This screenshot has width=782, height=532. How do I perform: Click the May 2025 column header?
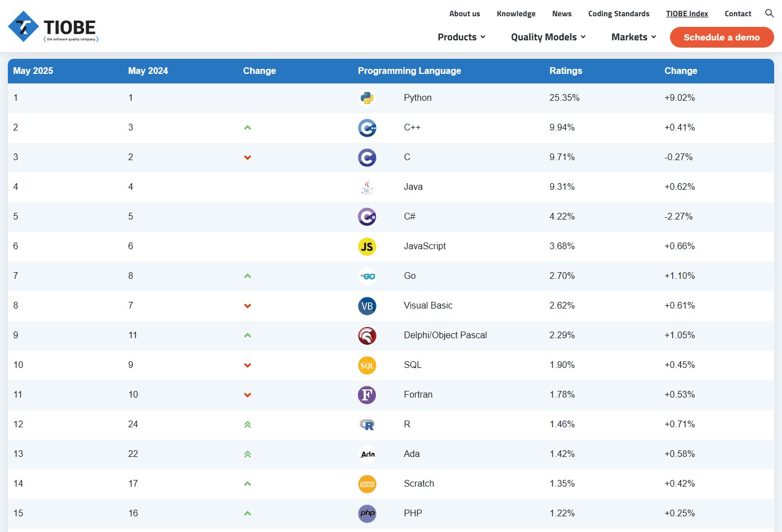33,71
